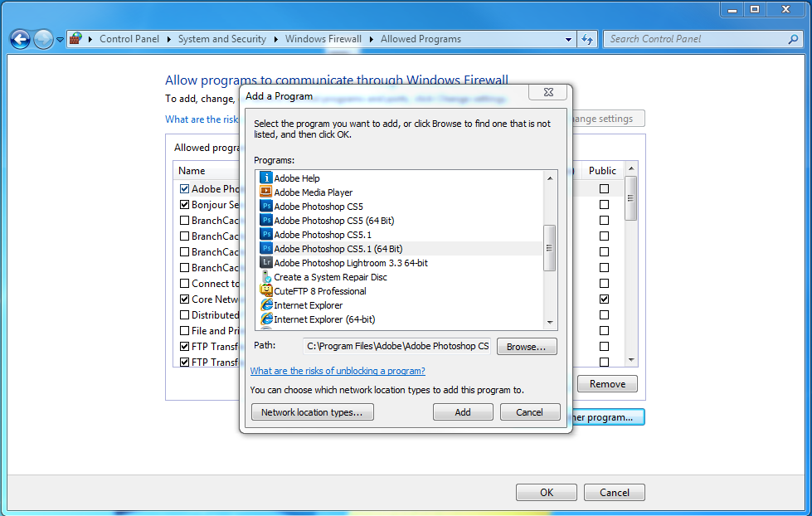Open the risks of unblocking a program link
The image size is (812, 516).
point(338,371)
